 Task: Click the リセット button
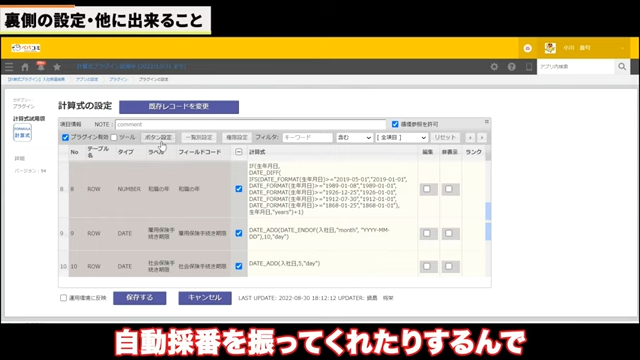[x=445, y=138]
